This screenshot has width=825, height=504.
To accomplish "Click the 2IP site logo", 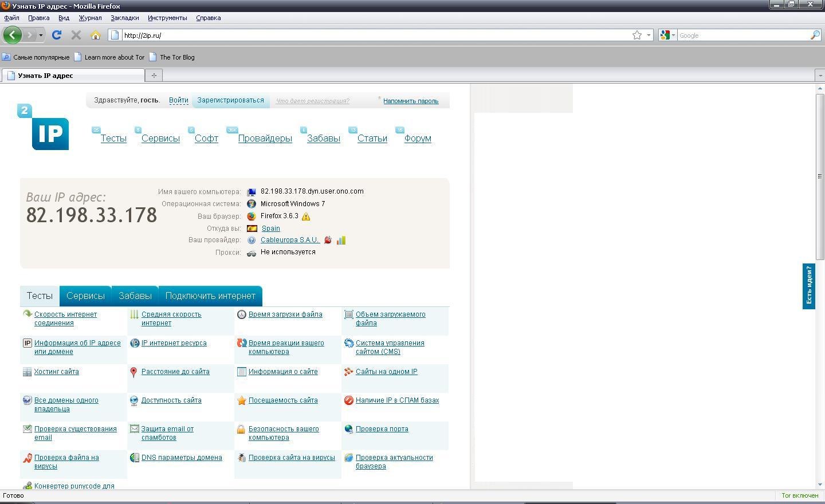I will tap(44, 127).
